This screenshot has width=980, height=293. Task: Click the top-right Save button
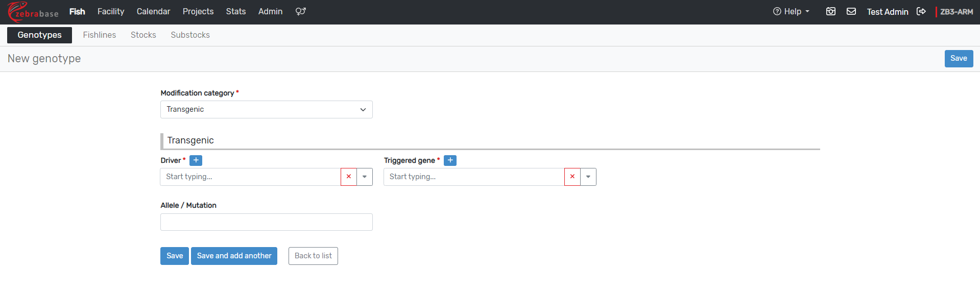coord(959,59)
